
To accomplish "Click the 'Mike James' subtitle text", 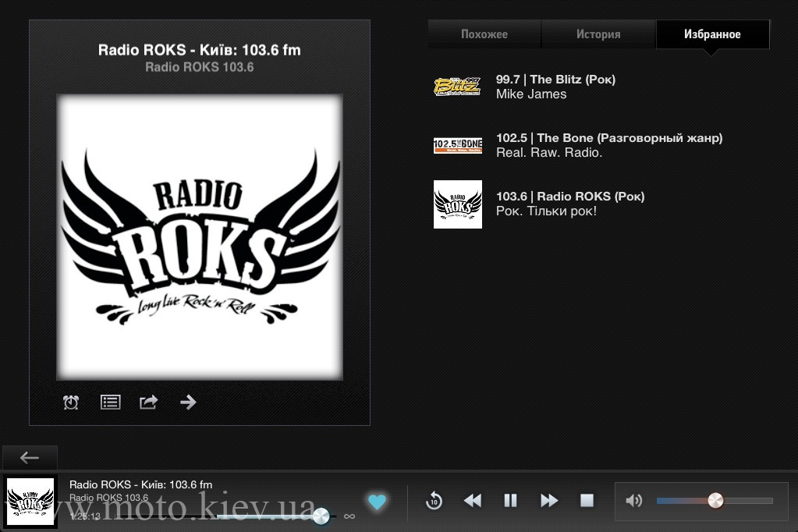I will 531,94.
